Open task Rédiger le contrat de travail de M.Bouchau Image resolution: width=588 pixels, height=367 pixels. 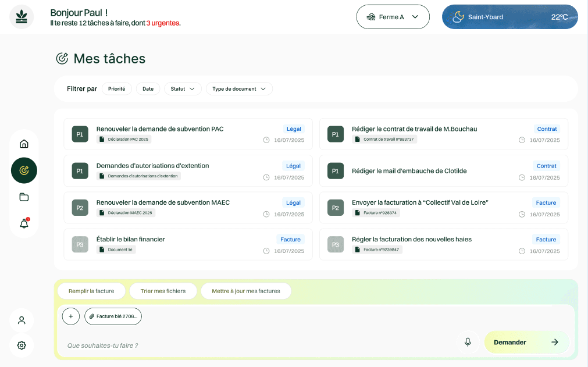click(444, 134)
